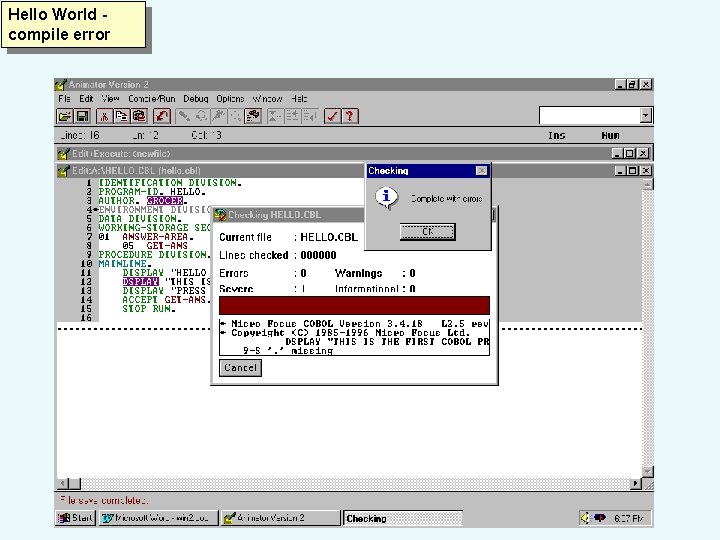Open help with the red question mark icon

pyautogui.click(x=350, y=116)
